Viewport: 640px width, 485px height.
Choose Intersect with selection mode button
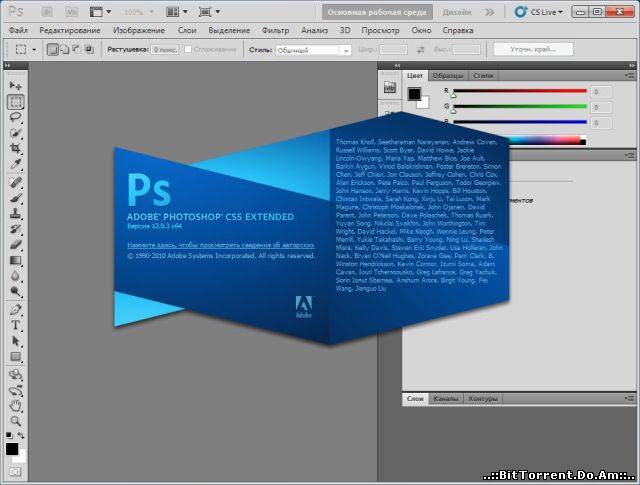coord(89,50)
